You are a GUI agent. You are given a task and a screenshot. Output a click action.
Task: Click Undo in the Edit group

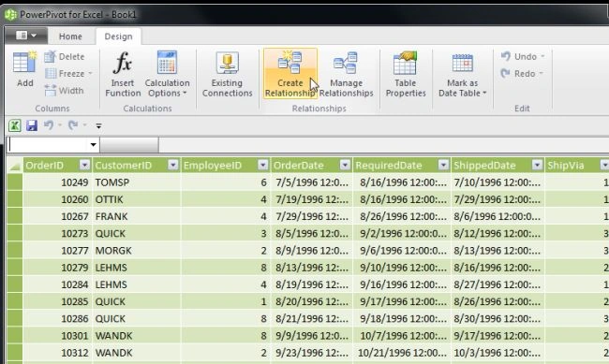tap(523, 57)
